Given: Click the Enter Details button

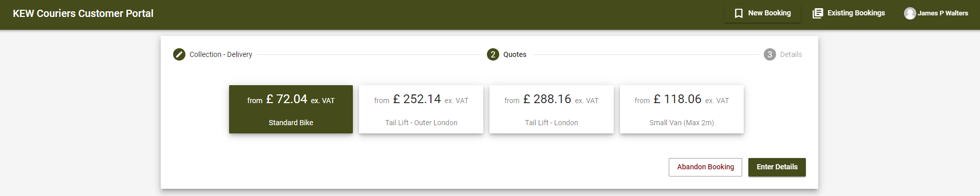Looking at the screenshot, I should (x=777, y=167).
